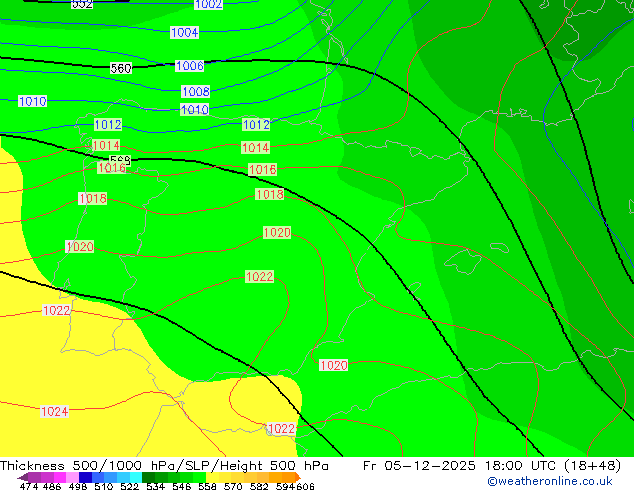Viewport: 634px width, 490px height.
Task: Click the 486 legend value
Action: [52, 486]
